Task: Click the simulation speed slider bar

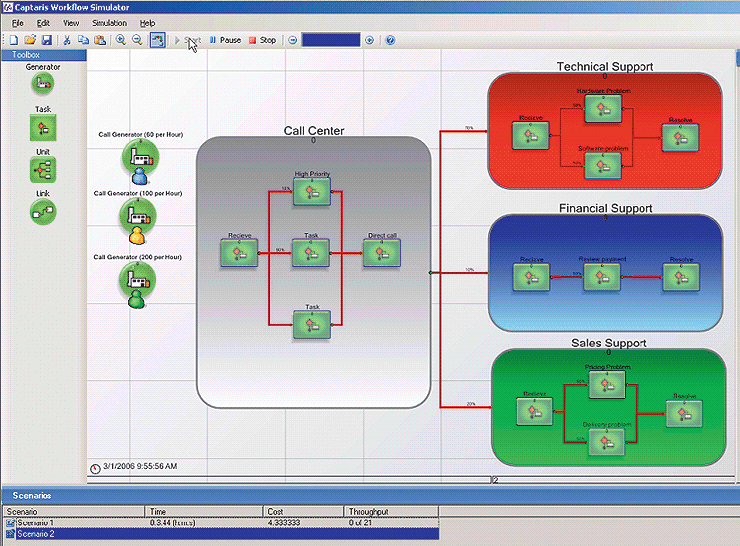Action: click(330, 40)
